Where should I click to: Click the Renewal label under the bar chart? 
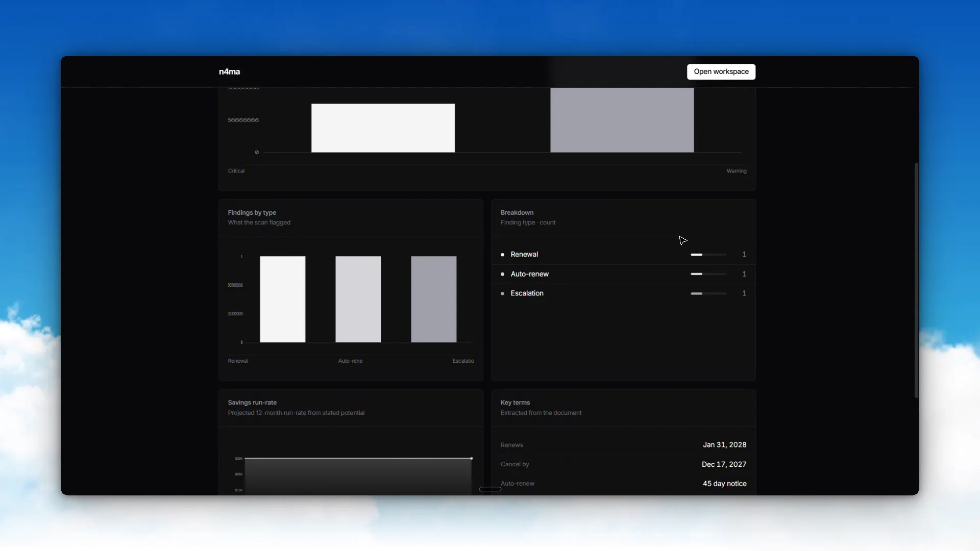point(238,361)
